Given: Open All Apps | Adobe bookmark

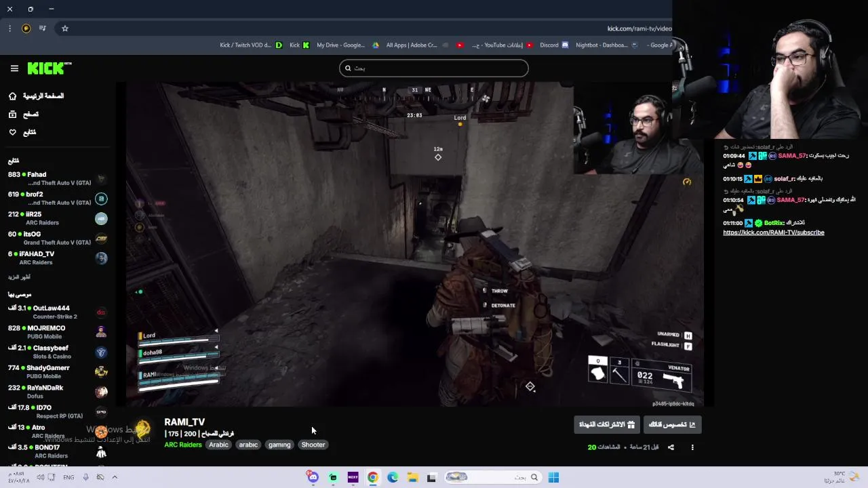Looking at the screenshot, I should (418, 45).
